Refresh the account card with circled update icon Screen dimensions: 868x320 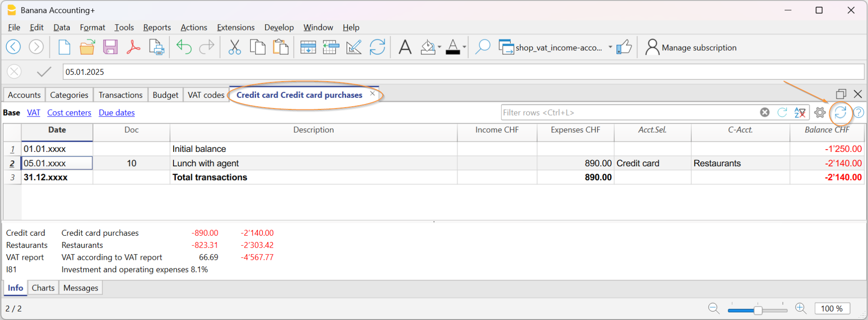841,112
